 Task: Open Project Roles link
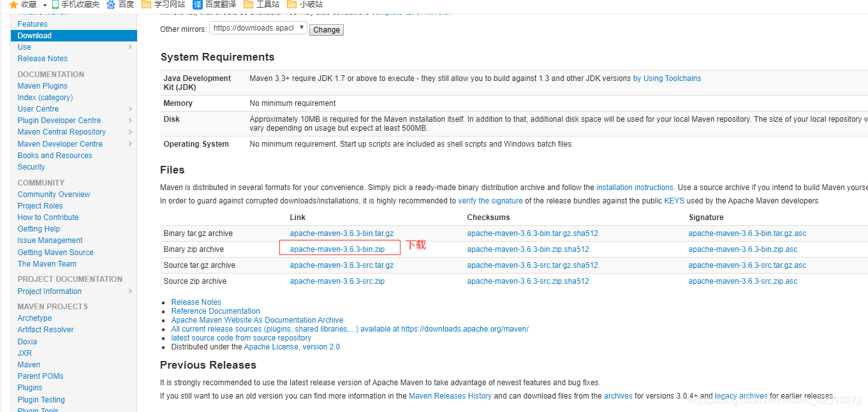40,206
